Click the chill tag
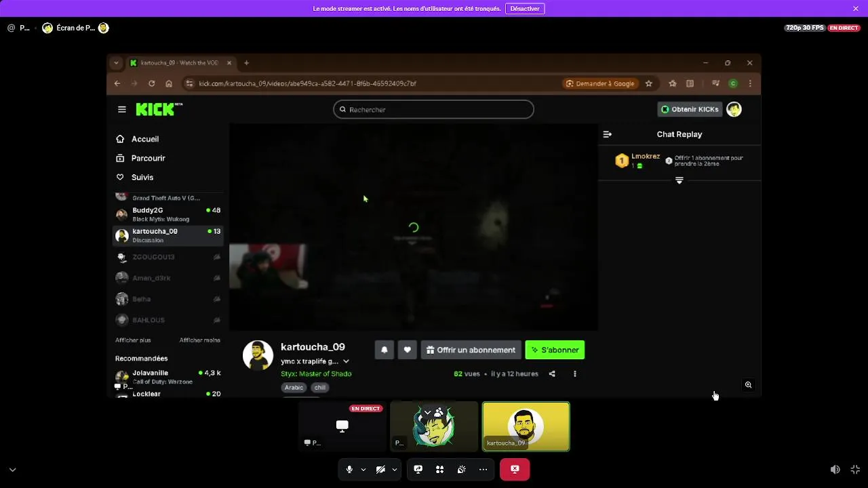 click(x=320, y=388)
